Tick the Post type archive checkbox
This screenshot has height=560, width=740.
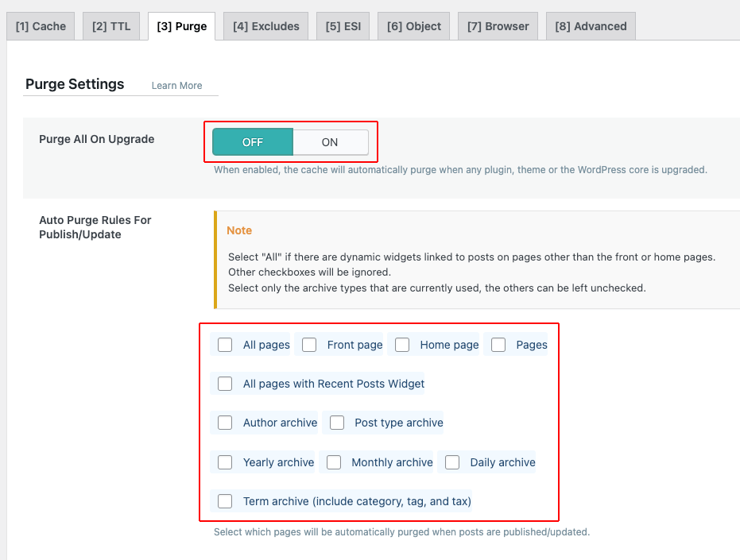click(x=337, y=423)
